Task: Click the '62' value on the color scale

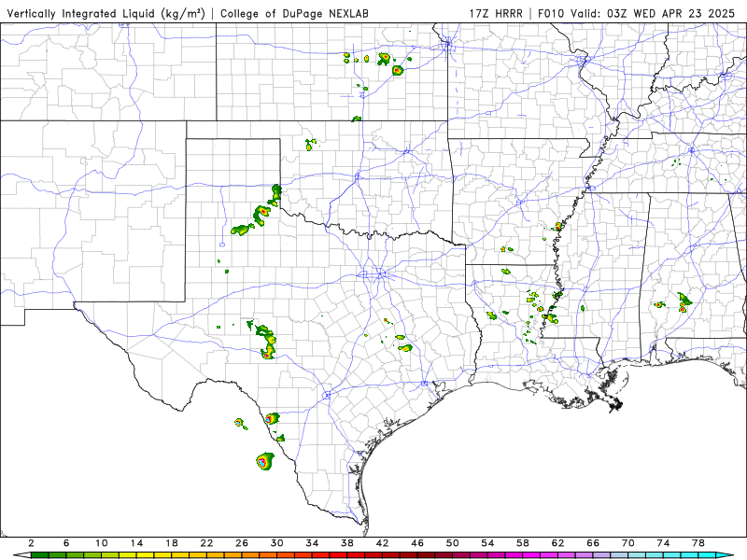Action: coord(557,543)
